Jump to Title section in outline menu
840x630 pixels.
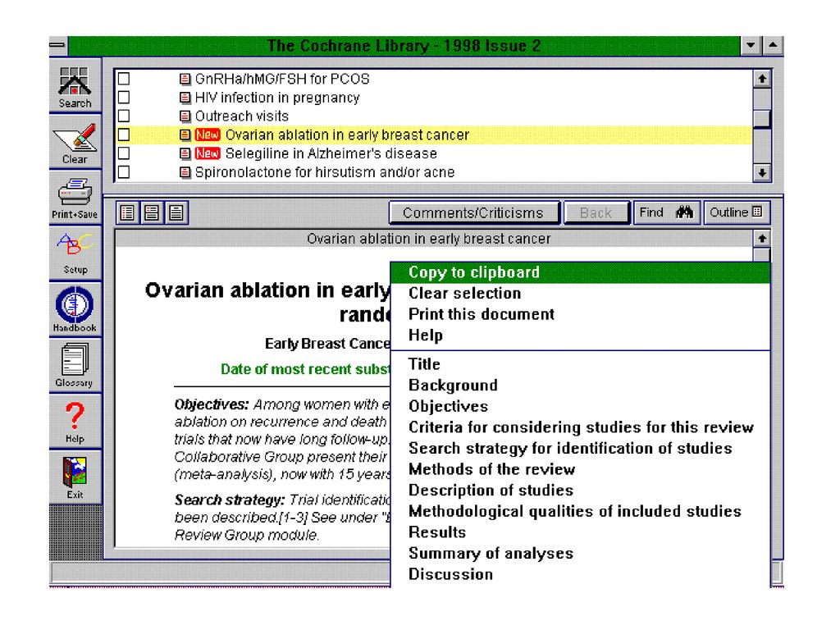pos(580,364)
